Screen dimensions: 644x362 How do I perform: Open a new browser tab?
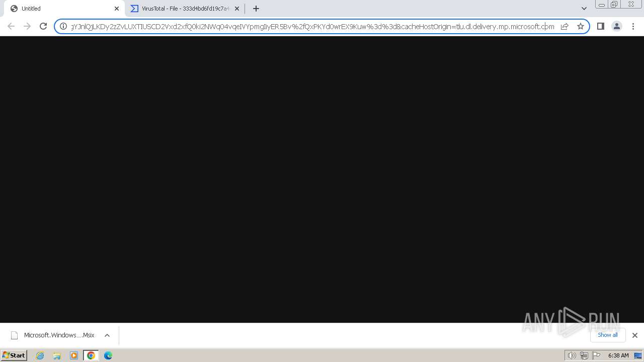click(256, 9)
